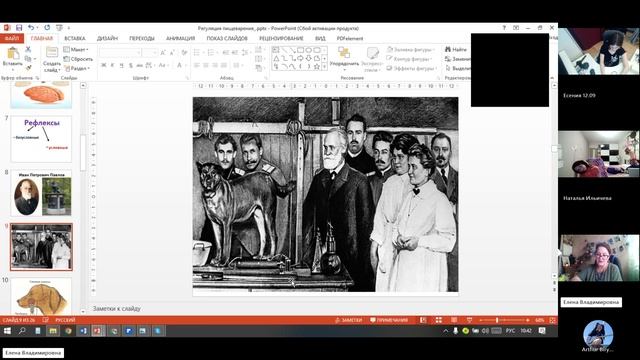The width and height of the screenshot is (640, 360).
Task: Toggle bold formatting (Ж)
Action: click(x=104, y=65)
